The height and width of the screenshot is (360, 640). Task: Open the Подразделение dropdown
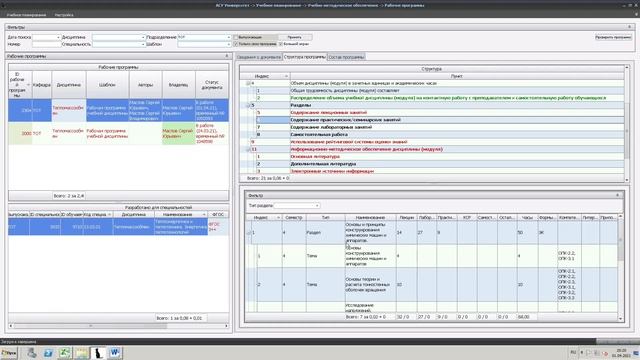click(229, 37)
